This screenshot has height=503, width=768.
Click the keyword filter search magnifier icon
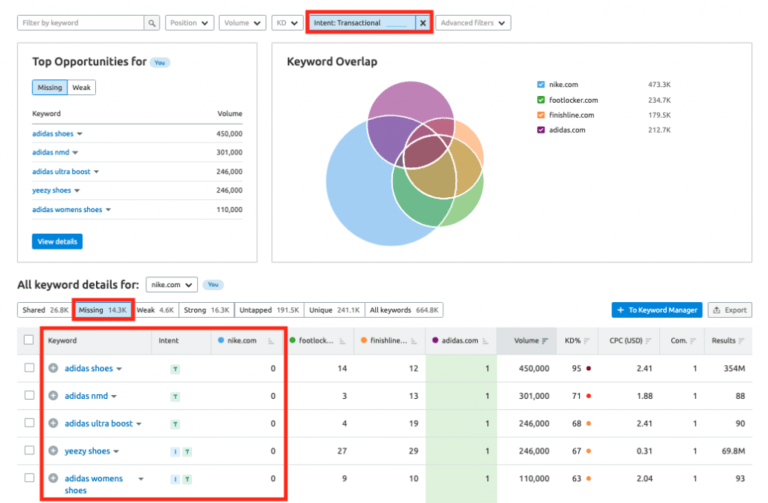tap(152, 23)
